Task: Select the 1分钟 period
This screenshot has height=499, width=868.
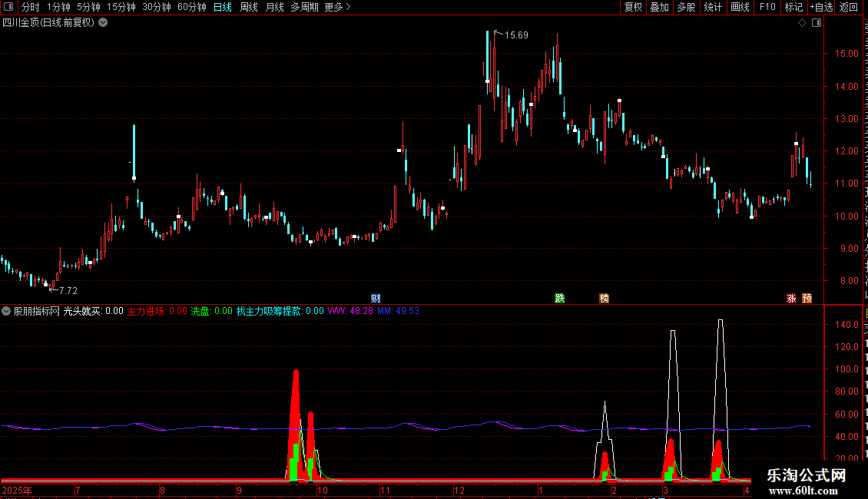Action: coord(58,7)
